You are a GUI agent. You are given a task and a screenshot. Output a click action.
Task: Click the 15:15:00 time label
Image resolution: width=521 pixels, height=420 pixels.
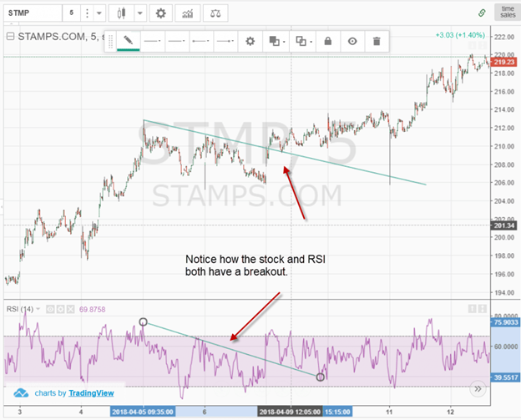pos(337,412)
